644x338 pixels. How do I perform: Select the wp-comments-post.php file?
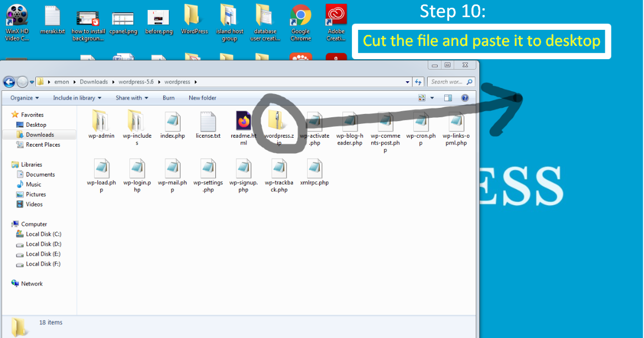pos(385,132)
